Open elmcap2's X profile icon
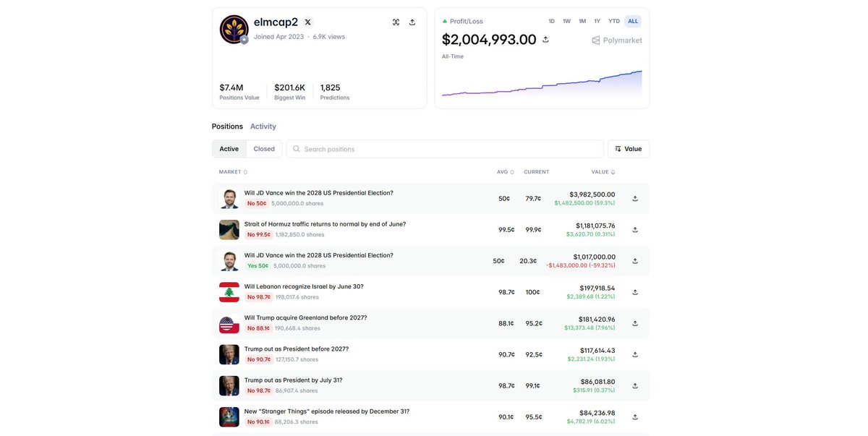The image size is (868, 436). click(x=307, y=22)
